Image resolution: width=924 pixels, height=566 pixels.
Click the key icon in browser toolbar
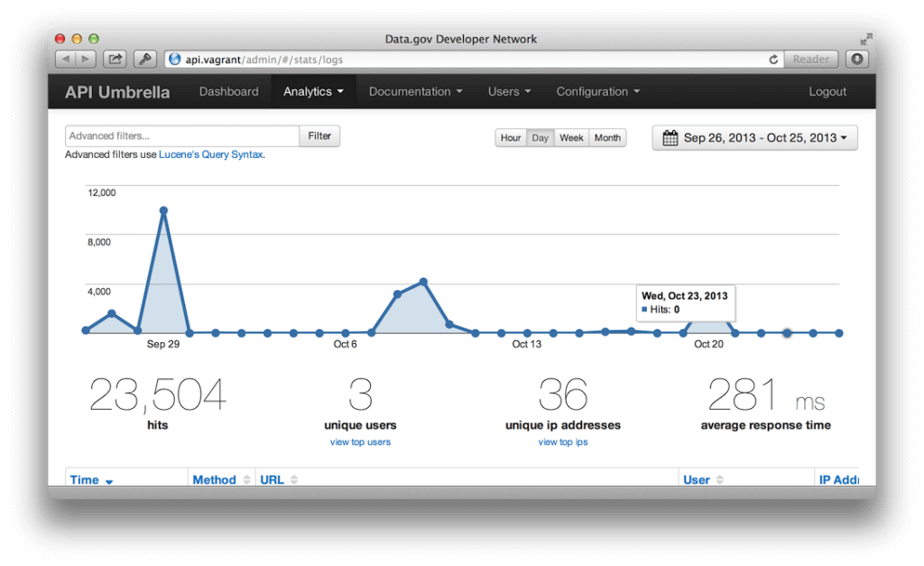coord(144,58)
